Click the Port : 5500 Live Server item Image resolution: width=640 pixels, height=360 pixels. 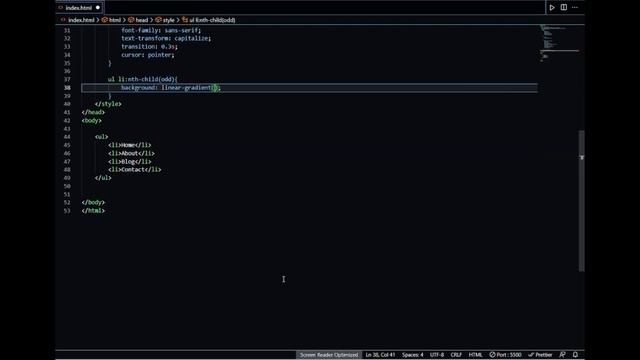pos(505,355)
